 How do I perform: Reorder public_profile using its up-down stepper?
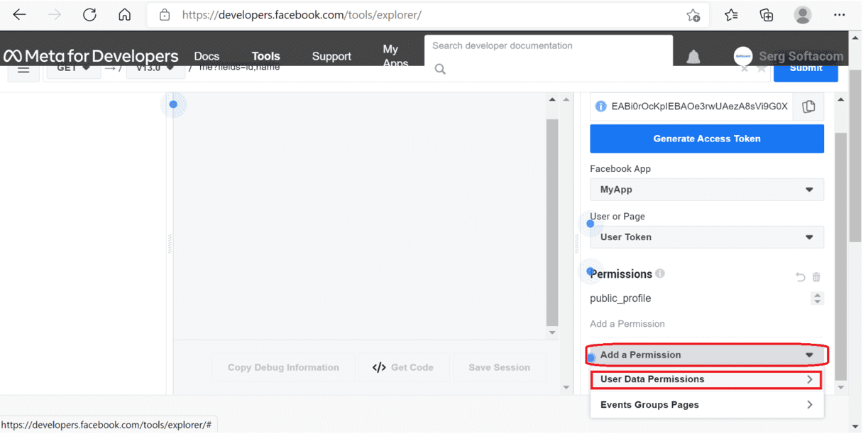coord(818,298)
